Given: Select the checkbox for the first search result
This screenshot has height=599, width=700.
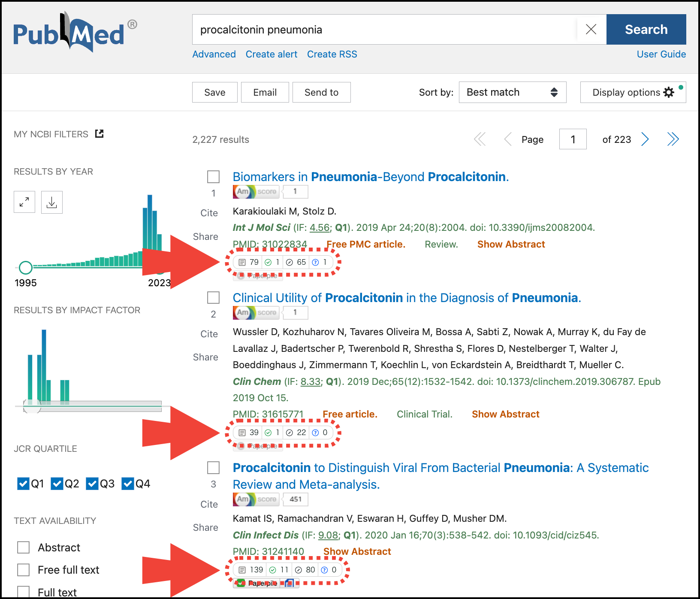Looking at the screenshot, I should (213, 176).
